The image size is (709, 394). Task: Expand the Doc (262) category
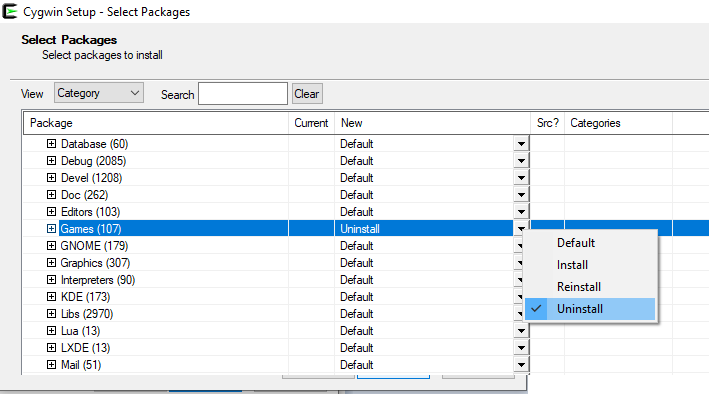(x=52, y=195)
